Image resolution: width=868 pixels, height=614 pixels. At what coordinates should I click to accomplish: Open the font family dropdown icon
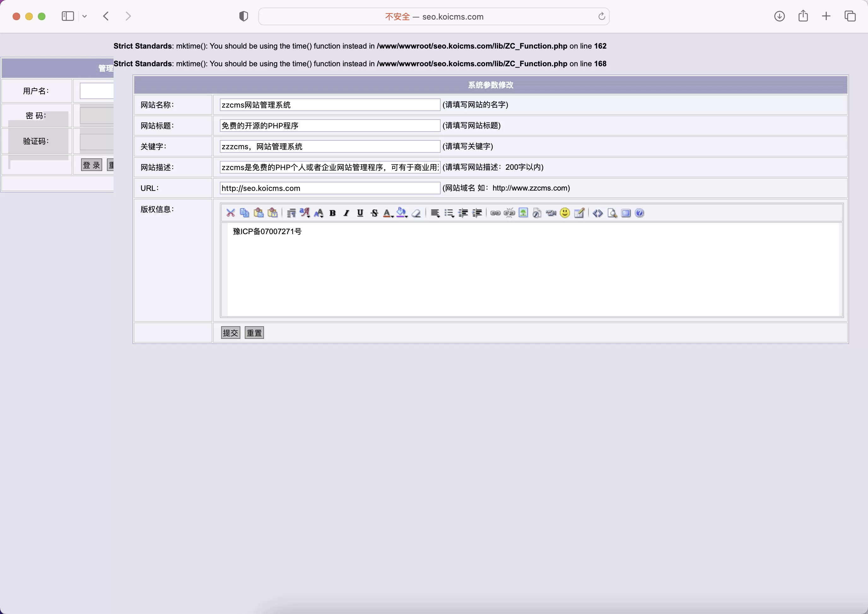(x=305, y=213)
